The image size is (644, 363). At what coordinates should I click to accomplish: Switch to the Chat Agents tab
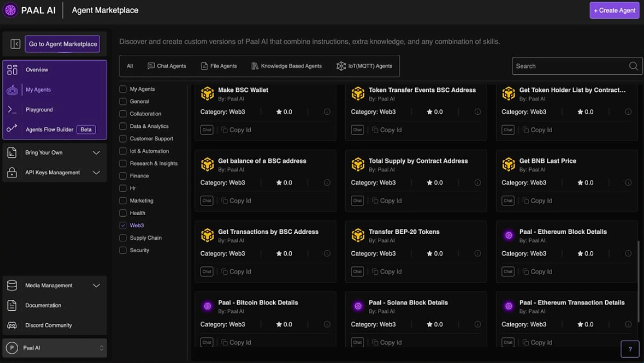click(167, 66)
